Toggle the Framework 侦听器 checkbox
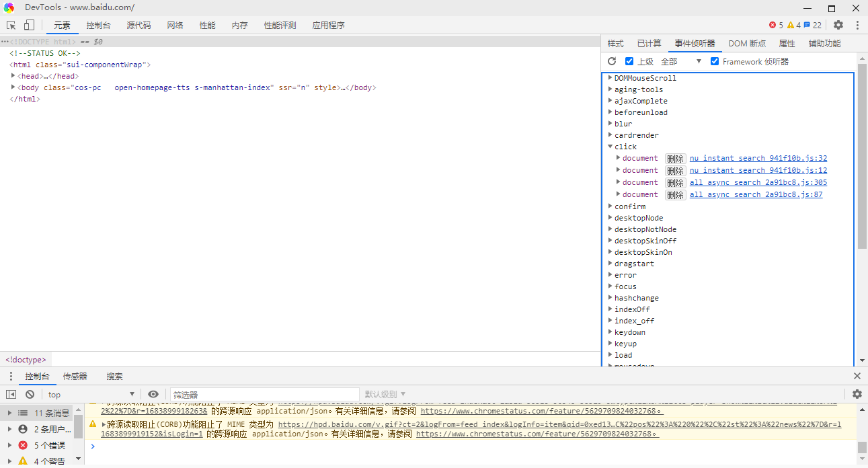 pyautogui.click(x=715, y=61)
